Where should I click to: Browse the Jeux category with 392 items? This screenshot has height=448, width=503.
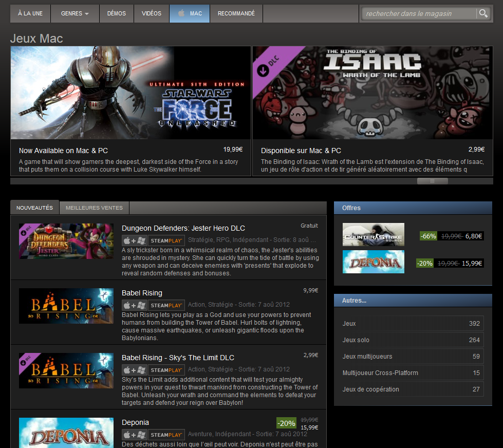(x=412, y=324)
